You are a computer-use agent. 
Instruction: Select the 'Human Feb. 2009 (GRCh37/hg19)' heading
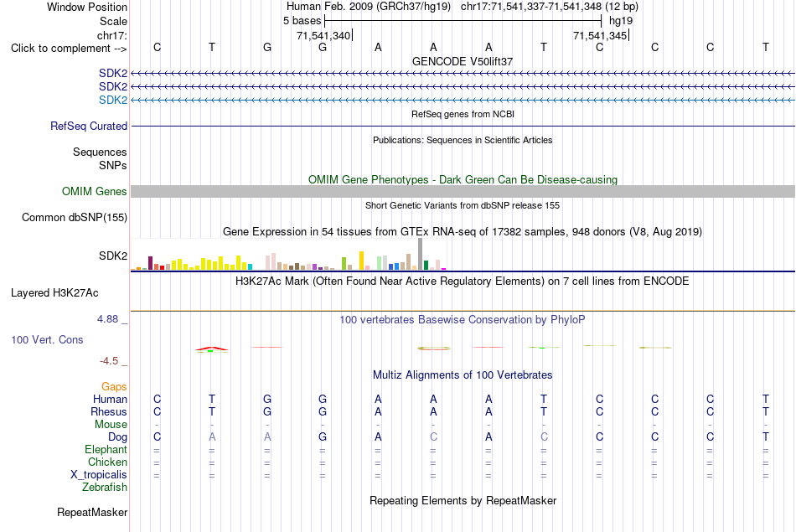coord(369,7)
